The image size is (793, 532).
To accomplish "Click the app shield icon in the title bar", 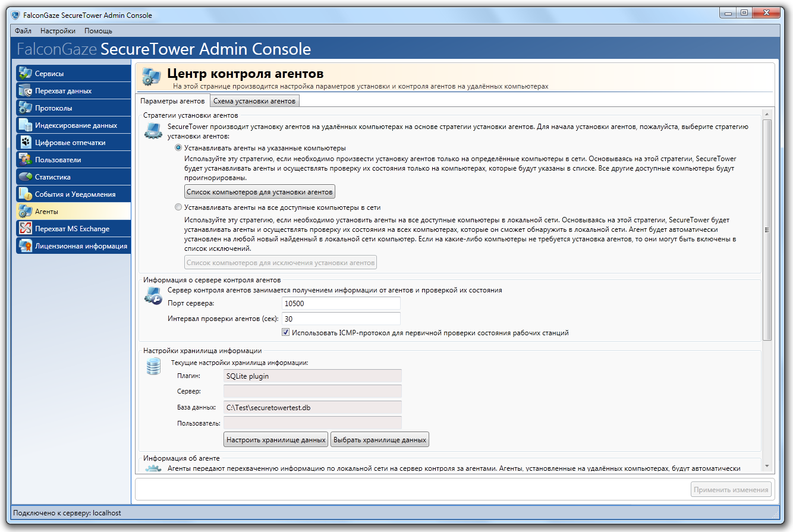I will pyautogui.click(x=15, y=15).
